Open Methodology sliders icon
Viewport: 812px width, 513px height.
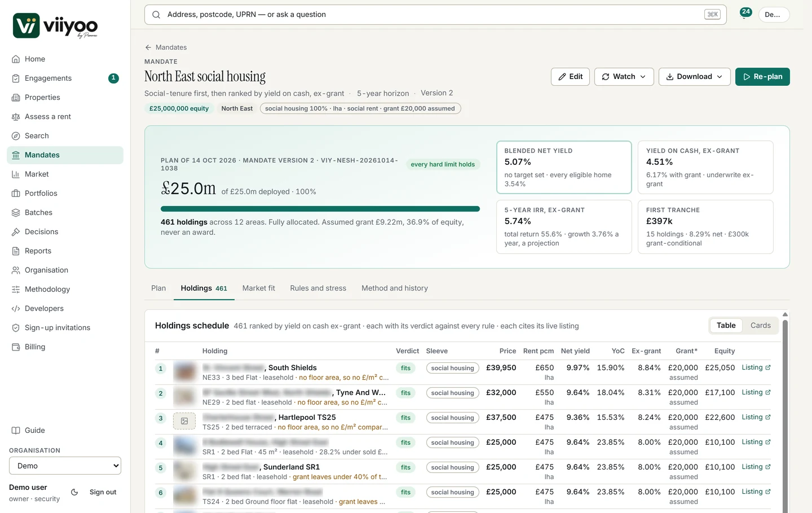coord(16,290)
